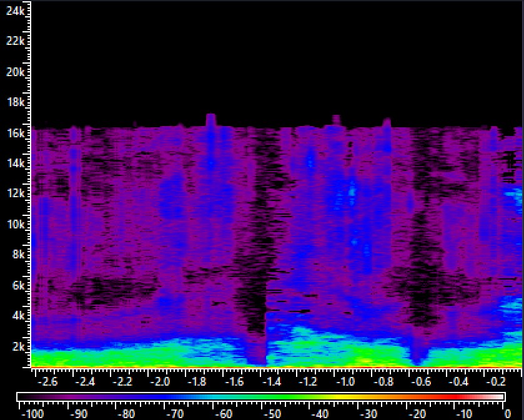
Task: Click the -1.4 time axis label
Action: tap(271, 381)
